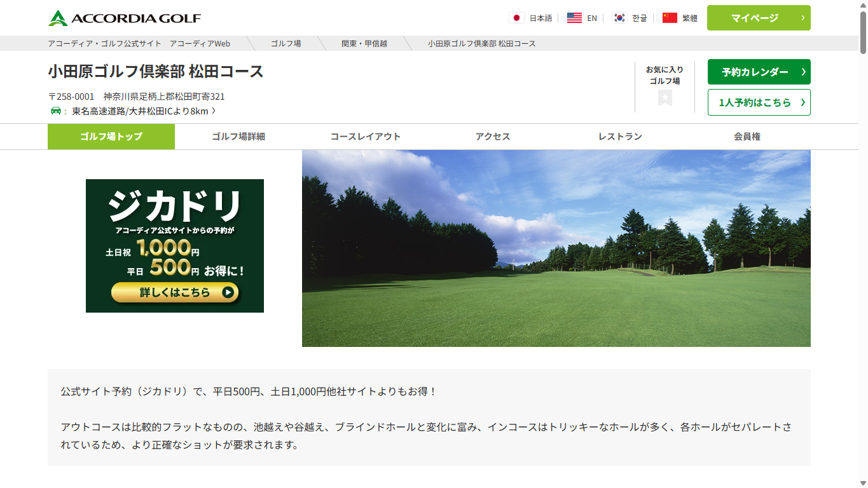Open the レストラン tab

(620, 137)
